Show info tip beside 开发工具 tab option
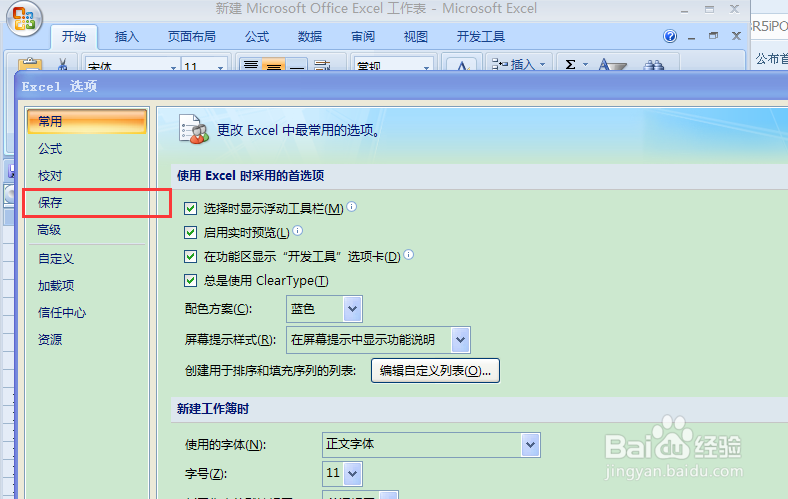 pyautogui.click(x=409, y=255)
